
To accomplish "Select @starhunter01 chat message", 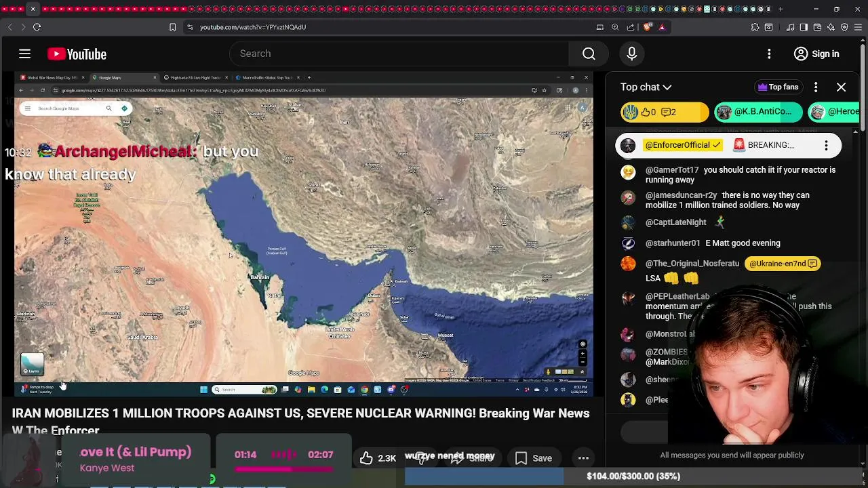I will 732,243.
